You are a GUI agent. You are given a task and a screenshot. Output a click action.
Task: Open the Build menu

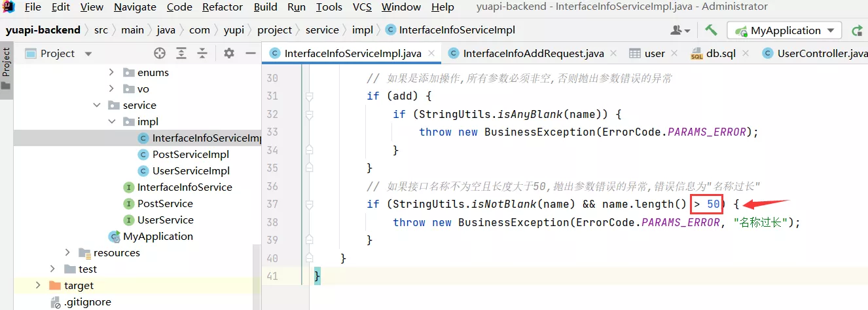[265, 7]
